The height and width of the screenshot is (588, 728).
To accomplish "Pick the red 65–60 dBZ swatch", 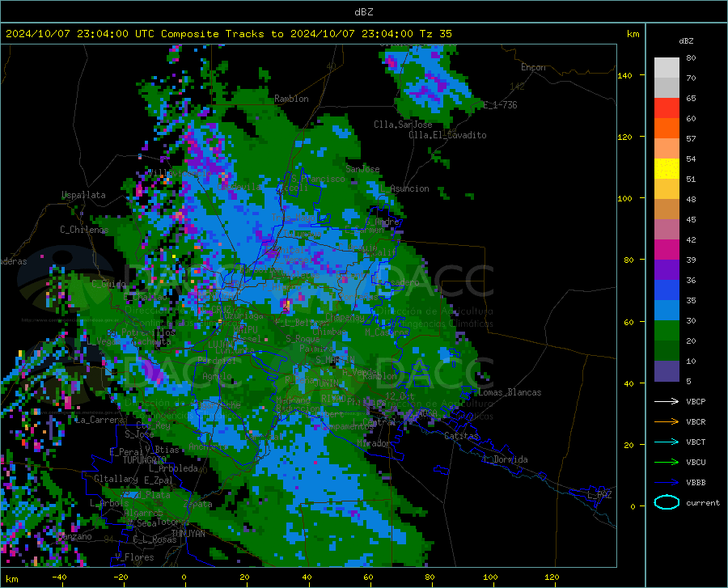I will [x=667, y=108].
